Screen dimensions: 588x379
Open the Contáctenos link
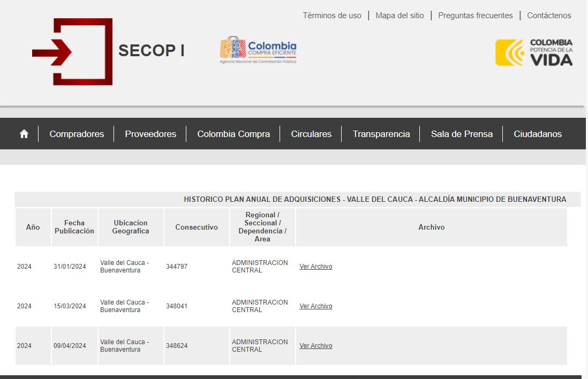(x=549, y=16)
